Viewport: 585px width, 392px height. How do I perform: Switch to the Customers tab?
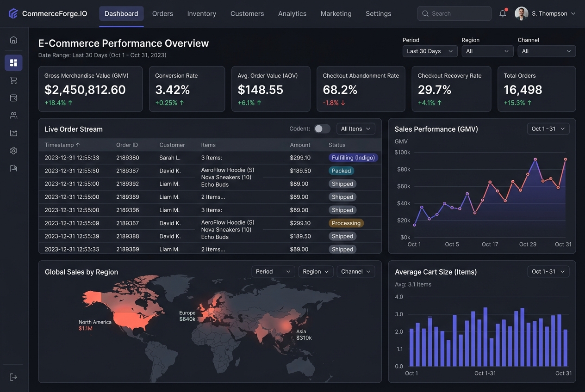click(247, 13)
